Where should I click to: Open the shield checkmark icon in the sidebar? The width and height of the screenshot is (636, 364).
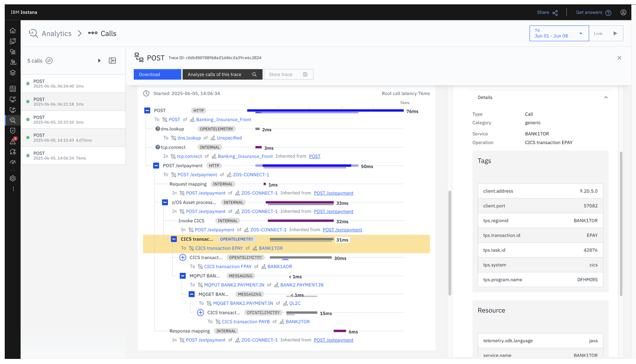pos(13,131)
